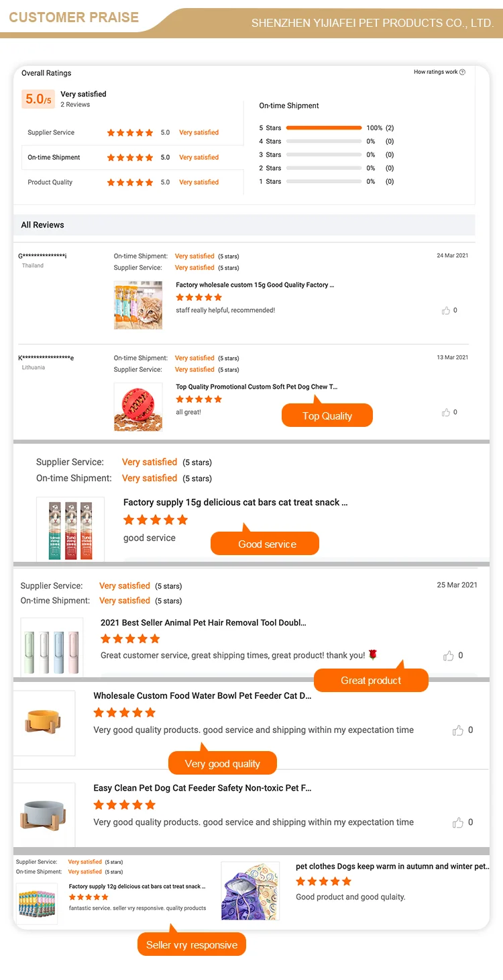This screenshot has height=980, width=503.
Task: Open Top Quality Promotional Dog Chew product link
Action: point(256,387)
